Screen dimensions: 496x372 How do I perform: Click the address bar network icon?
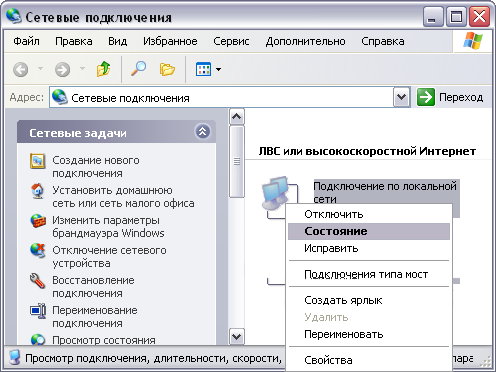[60, 97]
